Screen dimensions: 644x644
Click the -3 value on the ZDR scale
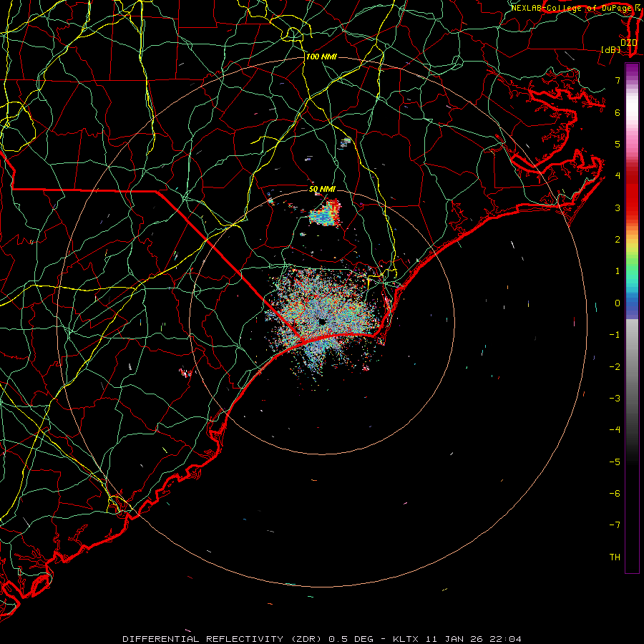[615, 399]
